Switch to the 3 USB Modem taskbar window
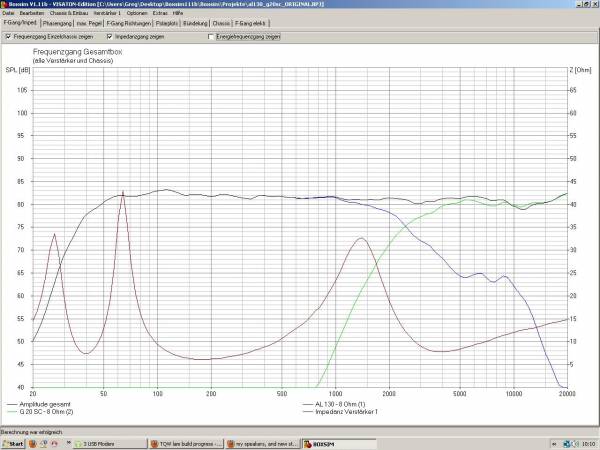 point(110,444)
